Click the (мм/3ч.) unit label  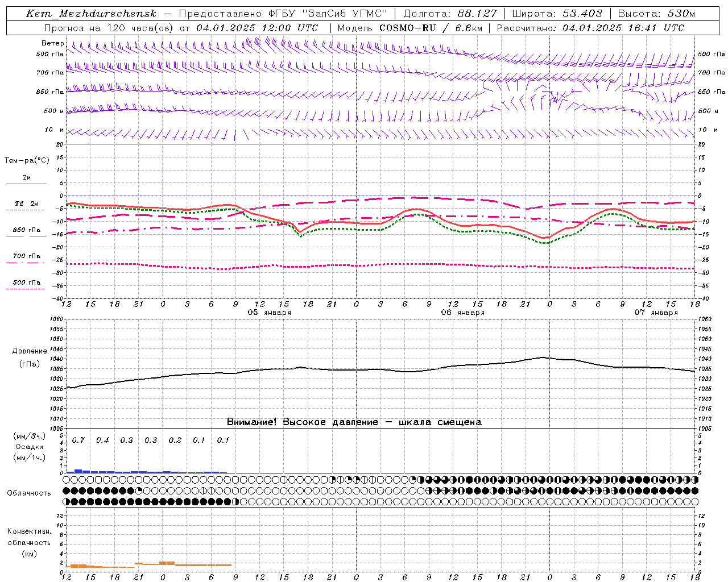[x=30, y=436]
